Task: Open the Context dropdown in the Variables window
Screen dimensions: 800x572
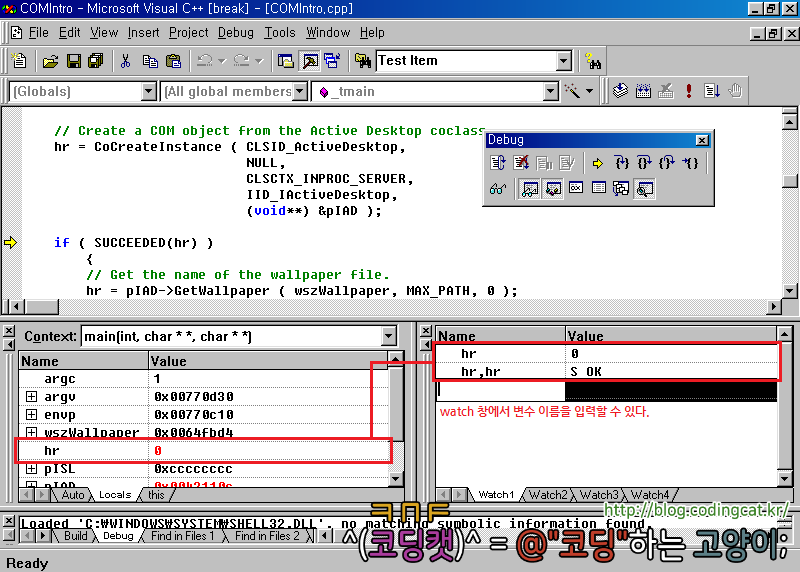Action: [x=388, y=337]
